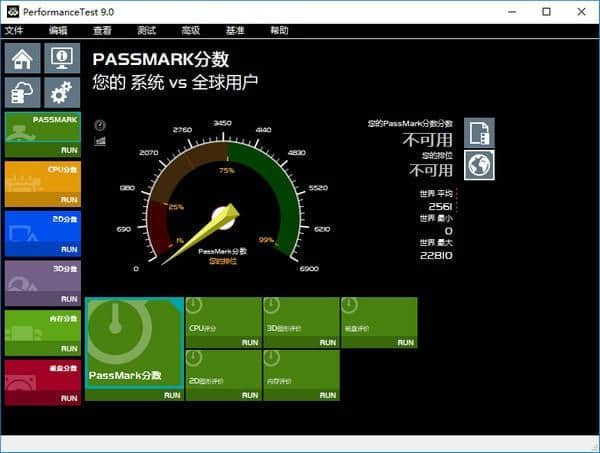
Task: Open the 文件 menu
Action: [14, 31]
